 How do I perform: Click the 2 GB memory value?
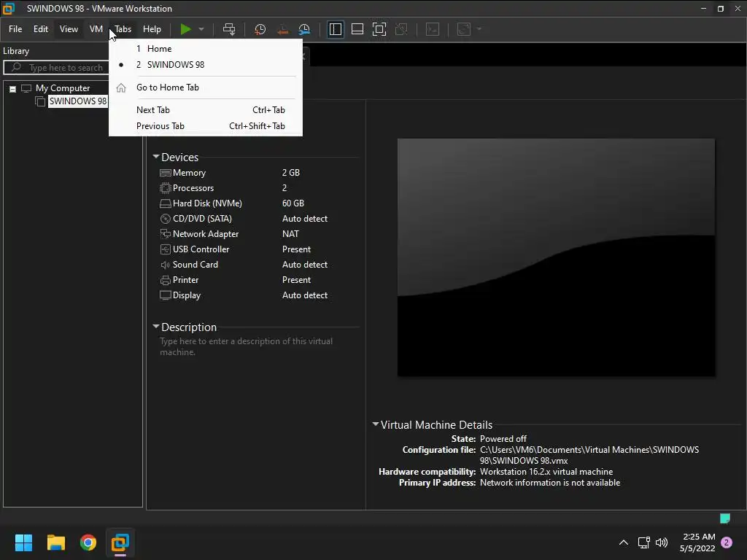(x=290, y=173)
